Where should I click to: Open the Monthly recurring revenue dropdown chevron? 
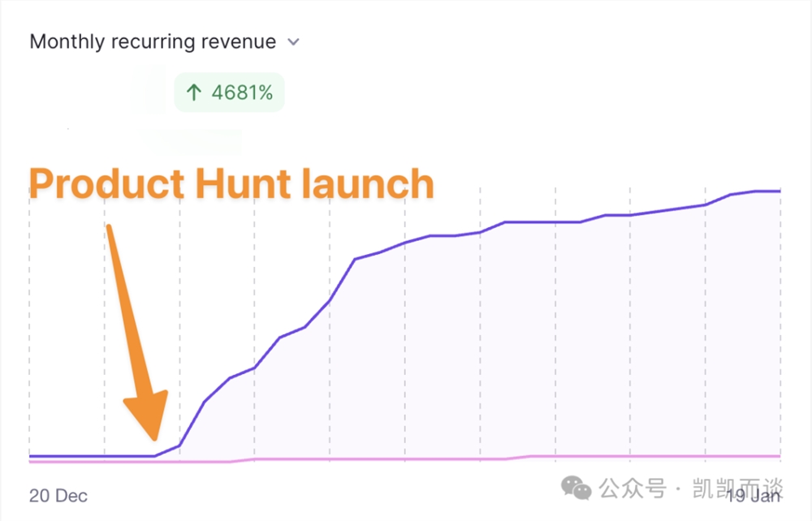coord(294,42)
